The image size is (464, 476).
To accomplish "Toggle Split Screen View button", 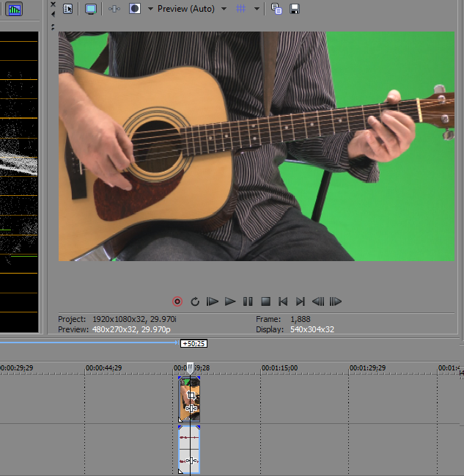I will (x=135, y=9).
